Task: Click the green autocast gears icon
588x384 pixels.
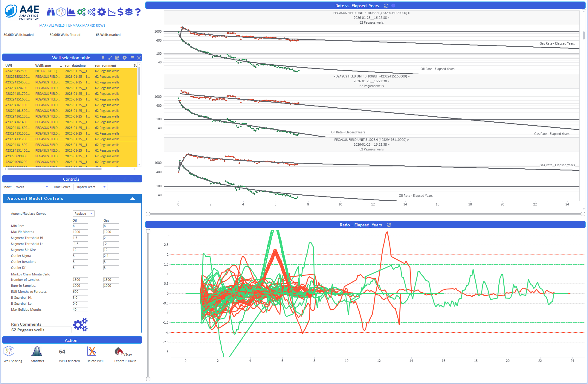Action: tap(81, 12)
